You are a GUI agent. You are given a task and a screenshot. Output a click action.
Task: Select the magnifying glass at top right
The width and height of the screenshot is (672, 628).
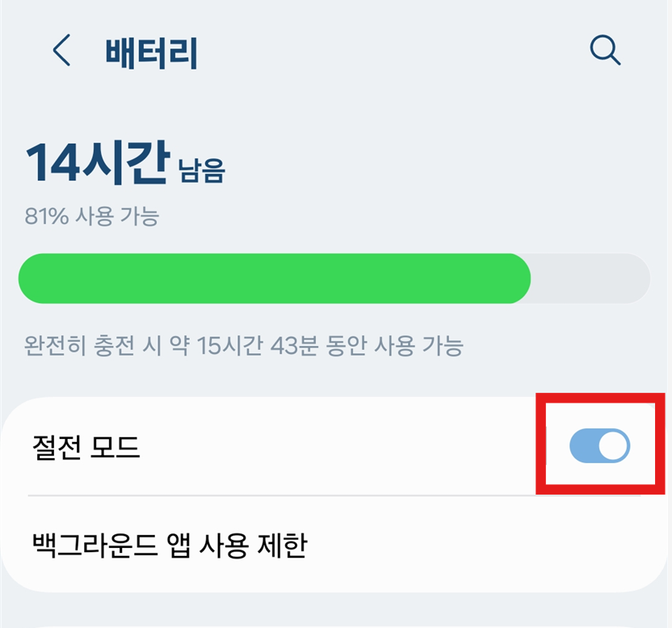605,52
